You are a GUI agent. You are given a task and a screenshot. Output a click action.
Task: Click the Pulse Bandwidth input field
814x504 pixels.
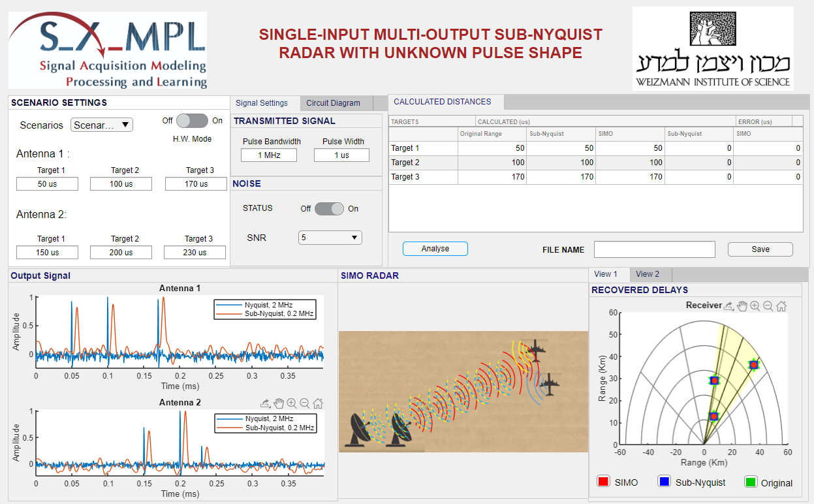click(x=268, y=155)
